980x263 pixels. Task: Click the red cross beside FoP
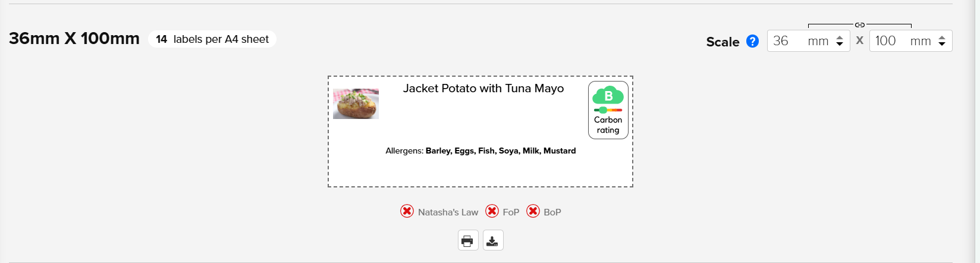coord(492,211)
